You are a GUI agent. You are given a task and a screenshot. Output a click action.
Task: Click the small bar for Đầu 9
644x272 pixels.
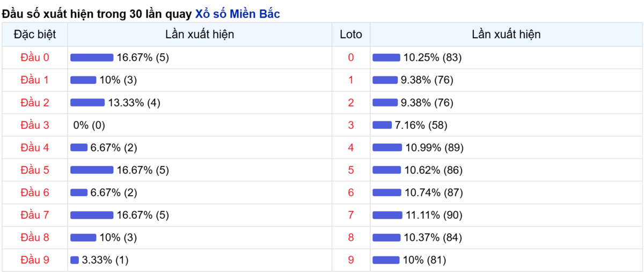point(75,260)
